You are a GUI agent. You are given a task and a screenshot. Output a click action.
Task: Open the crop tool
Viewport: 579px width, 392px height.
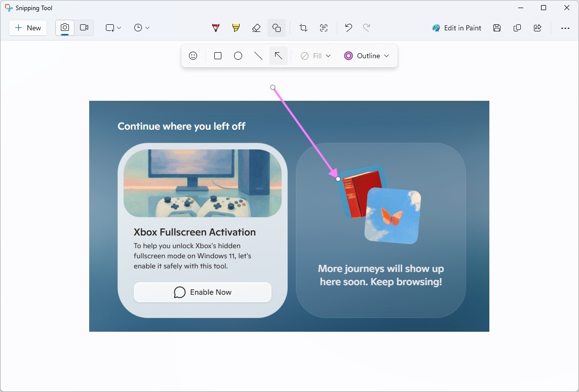coord(303,28)
